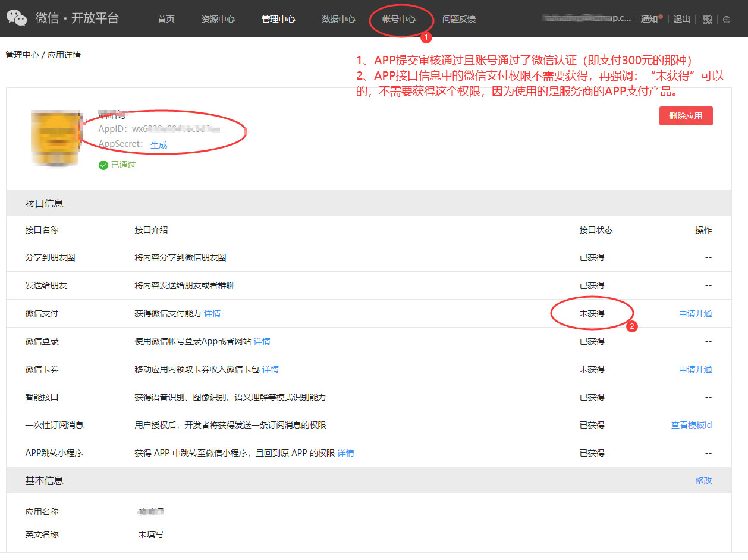Image resolution: width=748 pixels, height=560 pixels.
Task: Click 申请开通 for 微信支付
Action: click(696, 313)
